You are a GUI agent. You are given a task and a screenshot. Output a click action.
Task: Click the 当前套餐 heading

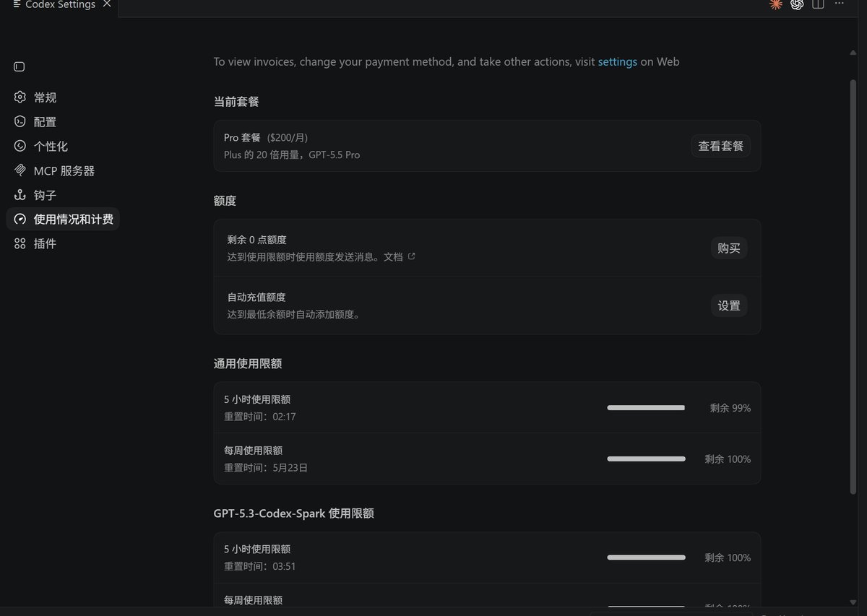236,102
